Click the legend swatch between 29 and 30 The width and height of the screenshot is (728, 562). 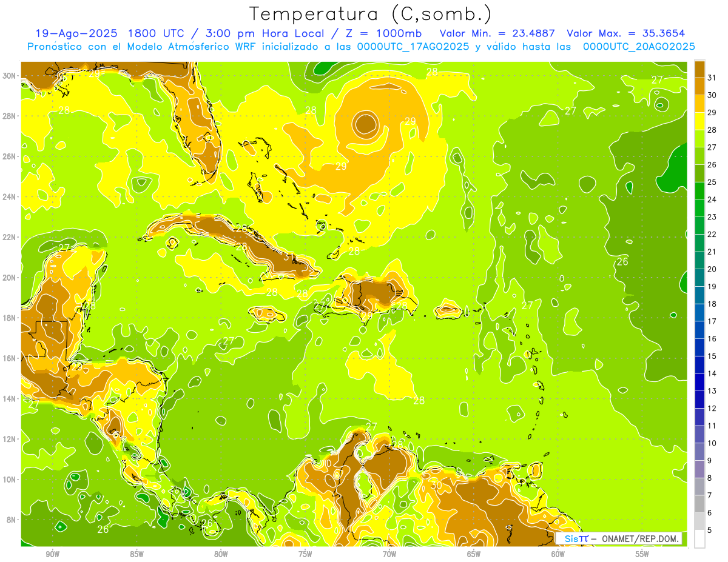pyautogui.click(x=699, y=104)
